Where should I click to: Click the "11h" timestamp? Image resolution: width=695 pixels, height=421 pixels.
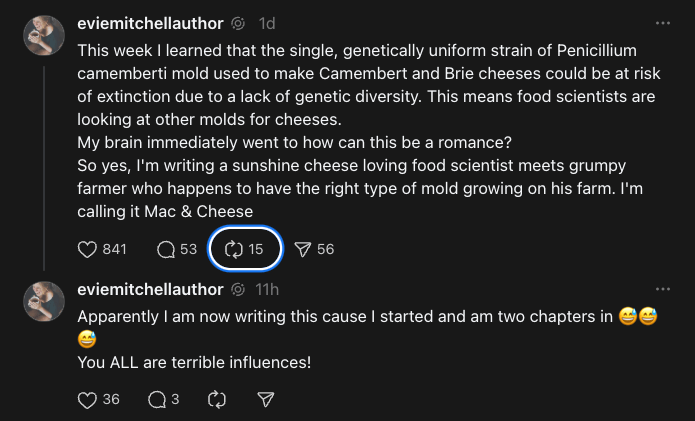(267, 290)
